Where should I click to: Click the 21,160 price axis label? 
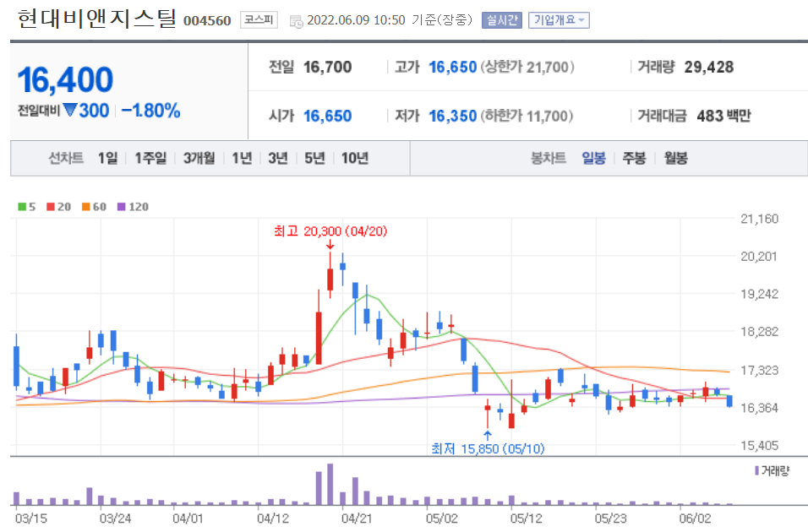[759, 219]
